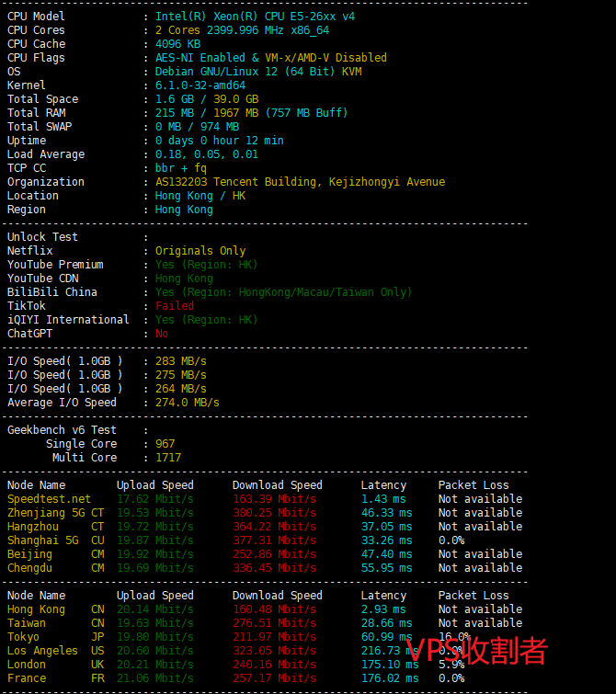Click the bbr + fq TCP CC value
Screen dimensions: 616x694
pyautogui.click(x=181, y=168)
